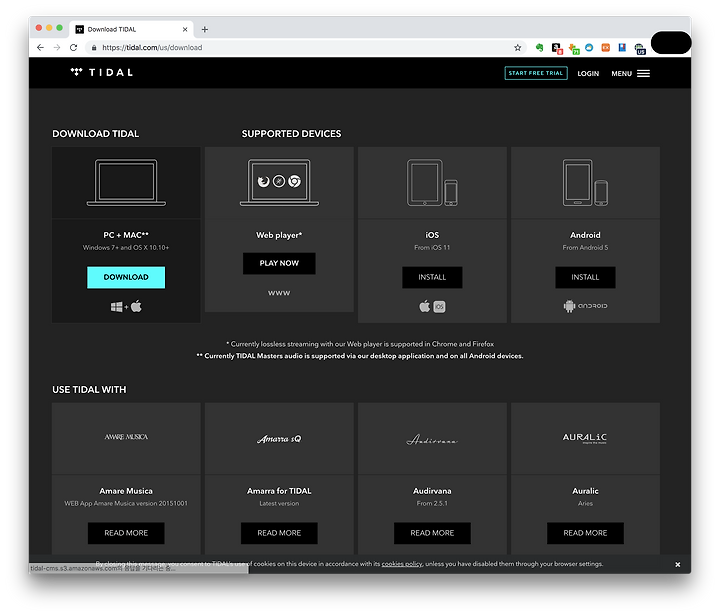Click READ MORE for Audirvana
Image resolution: width=720 pixels, height=615 pixels.
(x=432, y=533)
